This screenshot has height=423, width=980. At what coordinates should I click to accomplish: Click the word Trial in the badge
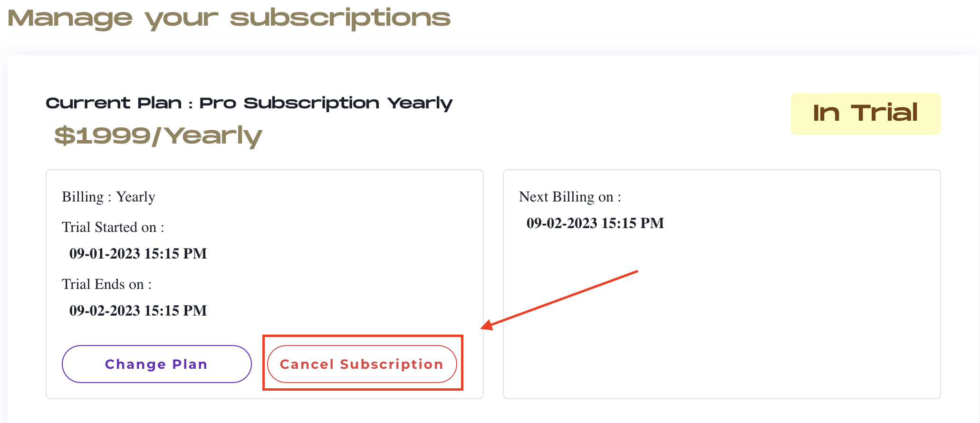tap(884, 113)
